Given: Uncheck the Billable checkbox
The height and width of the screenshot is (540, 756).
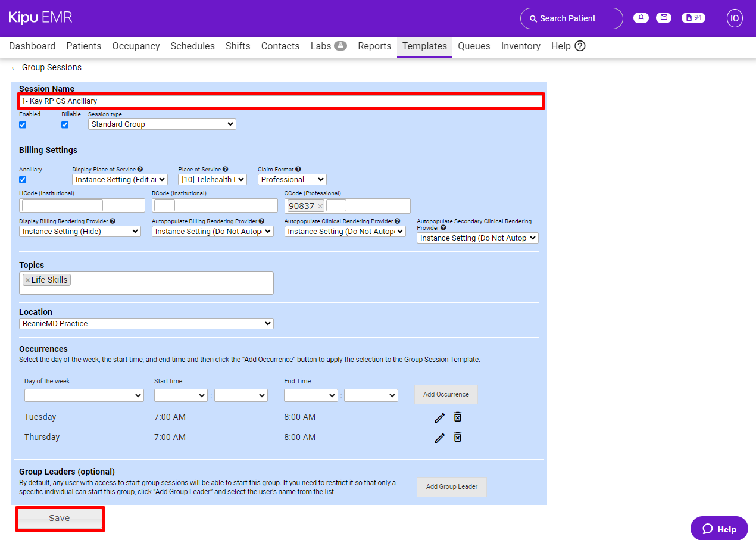Looking at the screenshot, I should pos(65,125).
